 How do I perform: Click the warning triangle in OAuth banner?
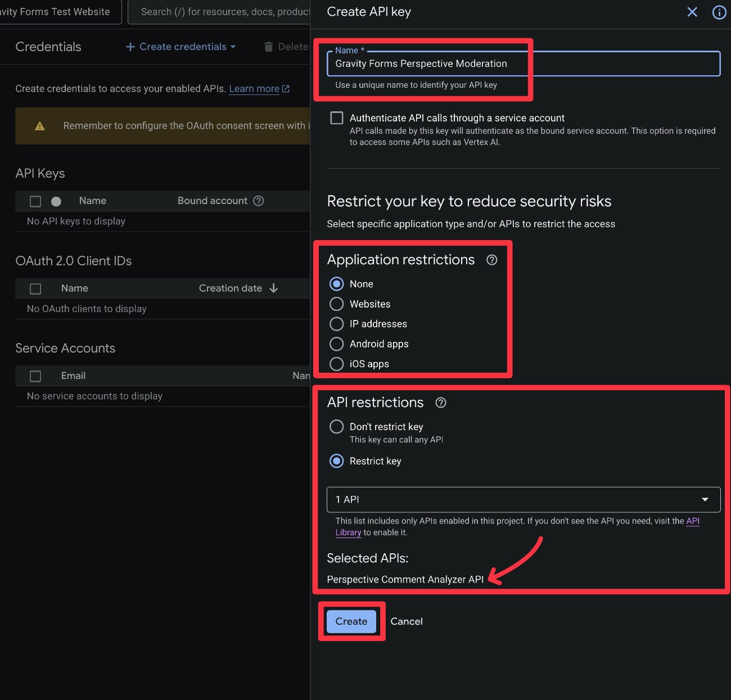pyautogui.click(x=39, y=126)
